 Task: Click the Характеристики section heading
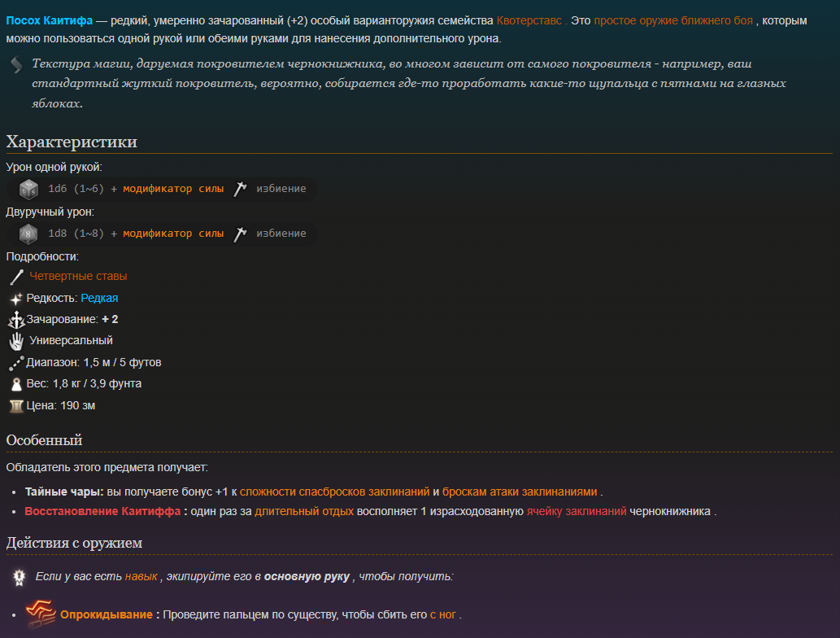click(72, 142)
